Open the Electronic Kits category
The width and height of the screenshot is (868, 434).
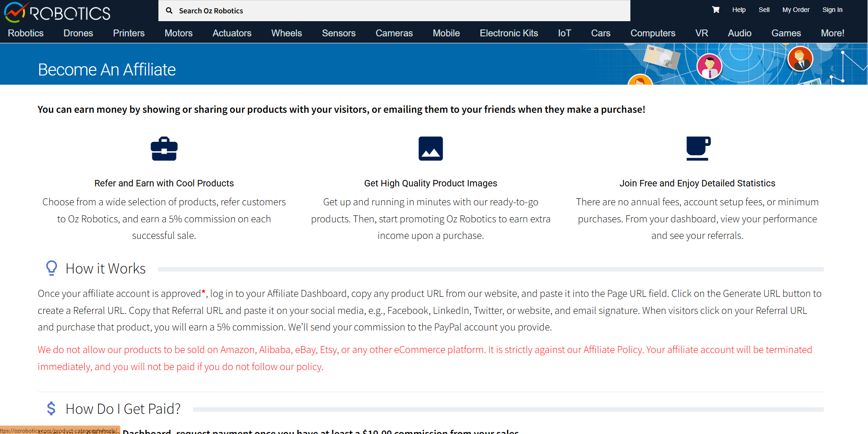(x=508, y=33)
